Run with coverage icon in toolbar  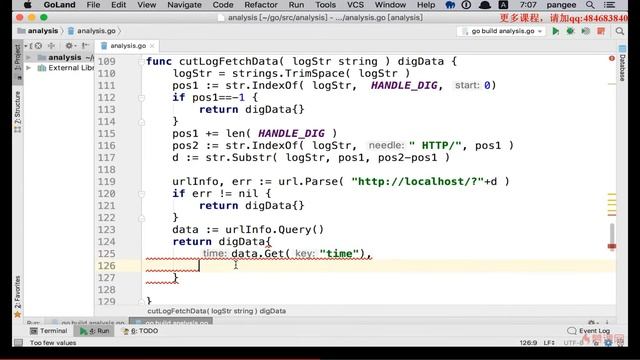pos(586,31)
